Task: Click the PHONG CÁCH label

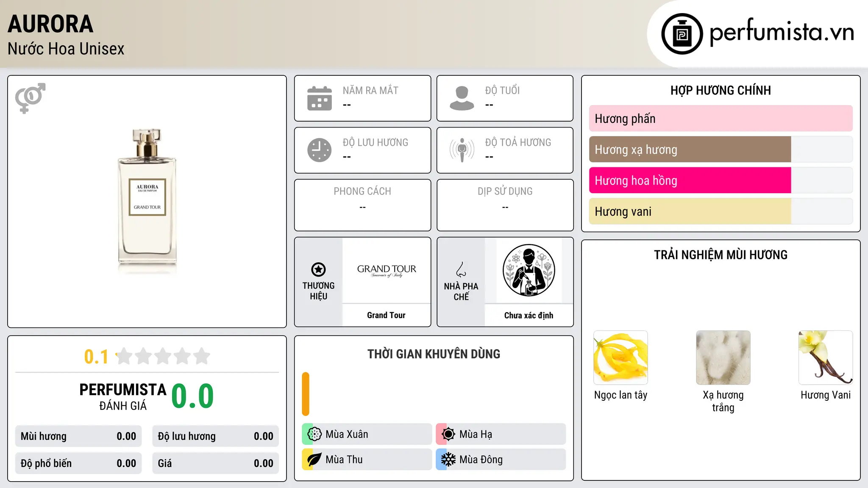Action: point(362,191)
